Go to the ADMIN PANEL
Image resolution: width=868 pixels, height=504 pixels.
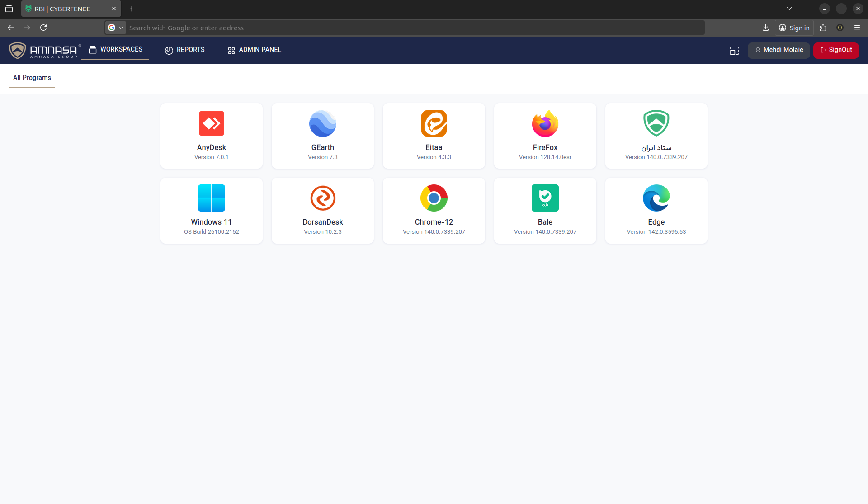(255, 50)
